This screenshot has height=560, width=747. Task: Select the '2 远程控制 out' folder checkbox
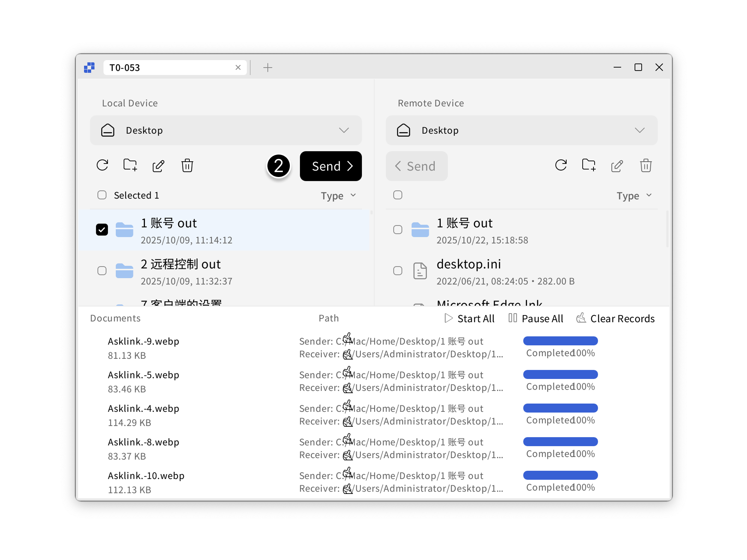102,270
